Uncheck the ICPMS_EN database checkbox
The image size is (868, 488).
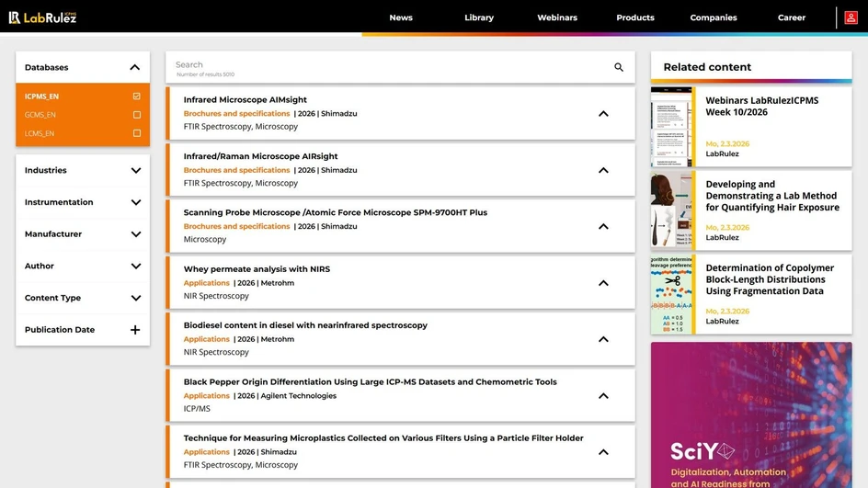137,96
